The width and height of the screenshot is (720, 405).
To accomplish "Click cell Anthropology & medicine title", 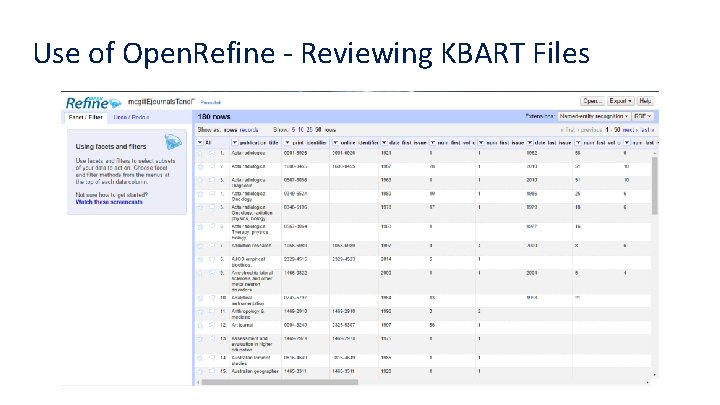I will point(248,314).
